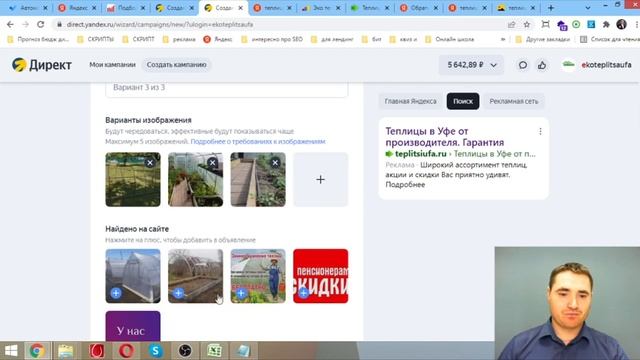This screenshot has height=360, width=640.
Task: Switch preview to 'Главная Яндекса' tab
Action: (411, 101)
